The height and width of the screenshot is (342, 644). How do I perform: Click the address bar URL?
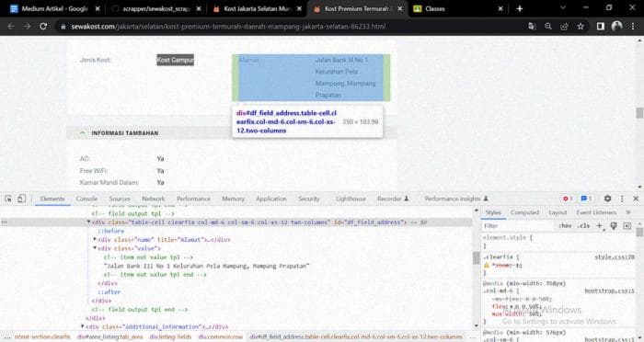(228, 27)
